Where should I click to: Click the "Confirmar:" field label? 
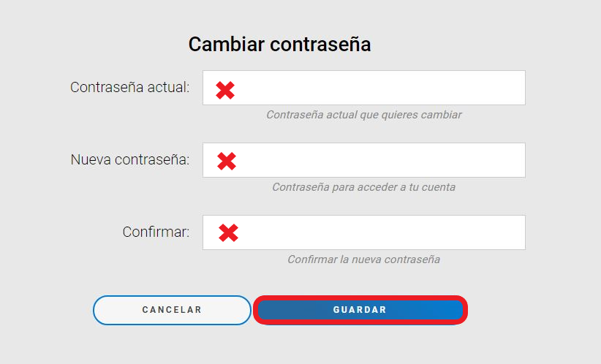[156, 232]
